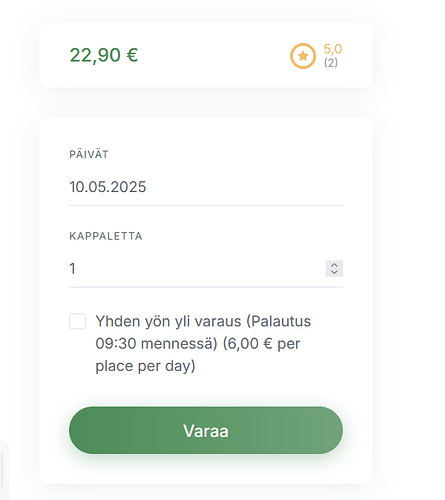Screen dimensions: 445x500
Task: Click the '(6,00 € per' surcharge text
Action: pos(262,344)
